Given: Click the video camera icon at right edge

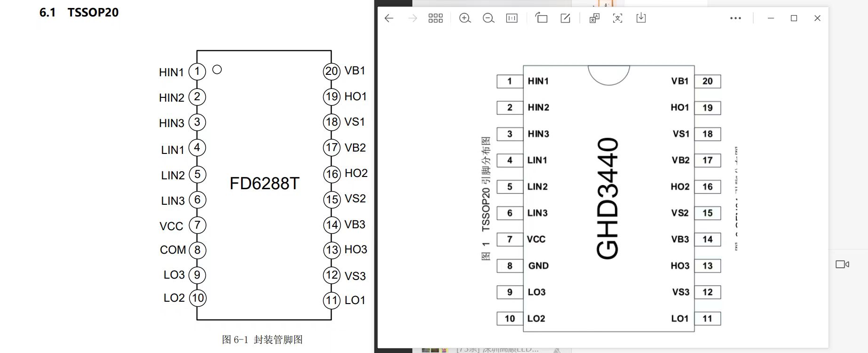Looking at the screenshot, I should [x=842, y=265].
